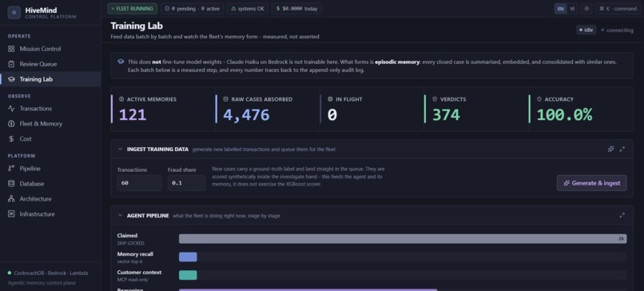Click the Cost dollar sign icon

pyautogui.click(x=11, y=139)
